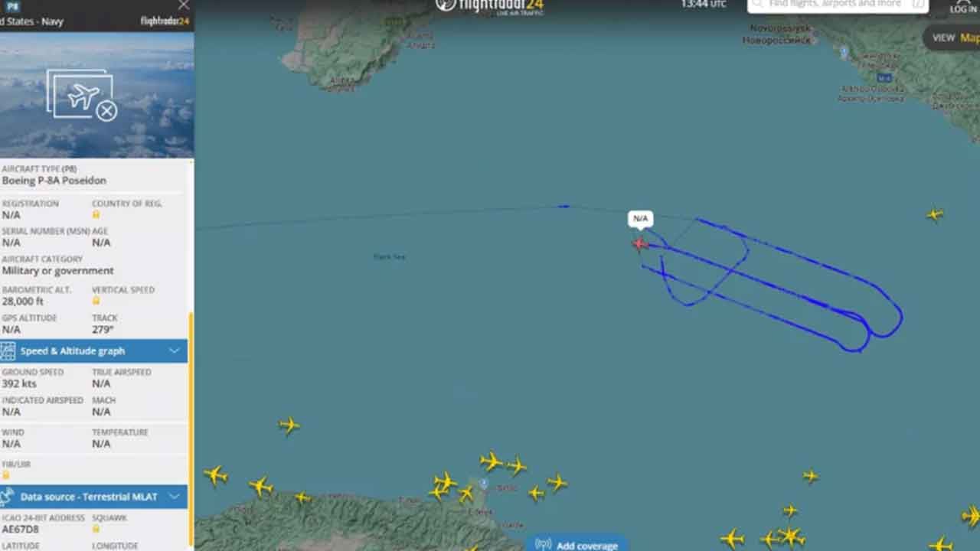This screenshot has height=551, width=980.
Task: Click the Add coverage antenna icon
Action: point(543,545)
